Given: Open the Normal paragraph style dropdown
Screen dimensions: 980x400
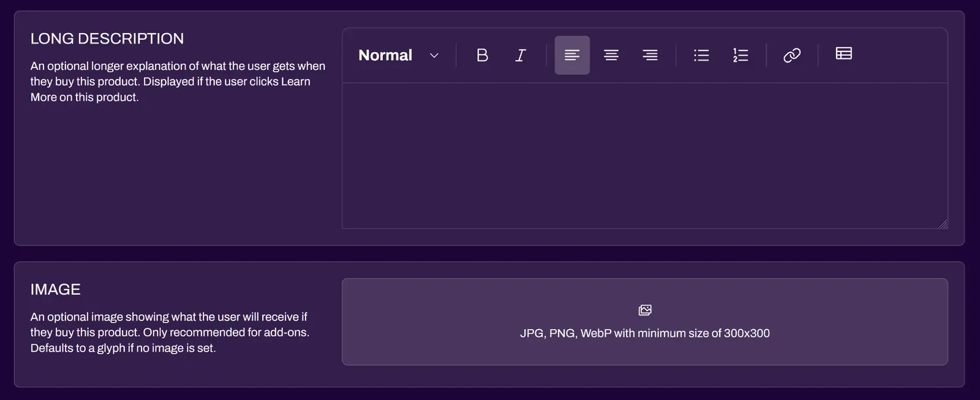Looking at the screenshot, I should tap(385, 55).
